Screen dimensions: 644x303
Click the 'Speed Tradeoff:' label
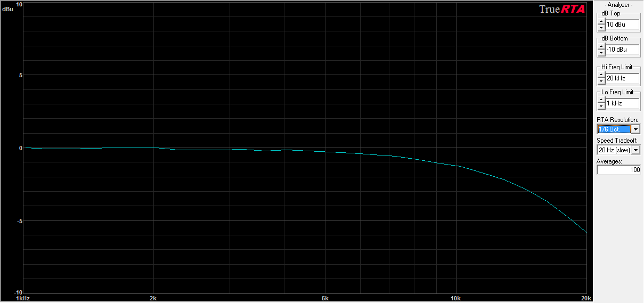[x=617, y=141]
